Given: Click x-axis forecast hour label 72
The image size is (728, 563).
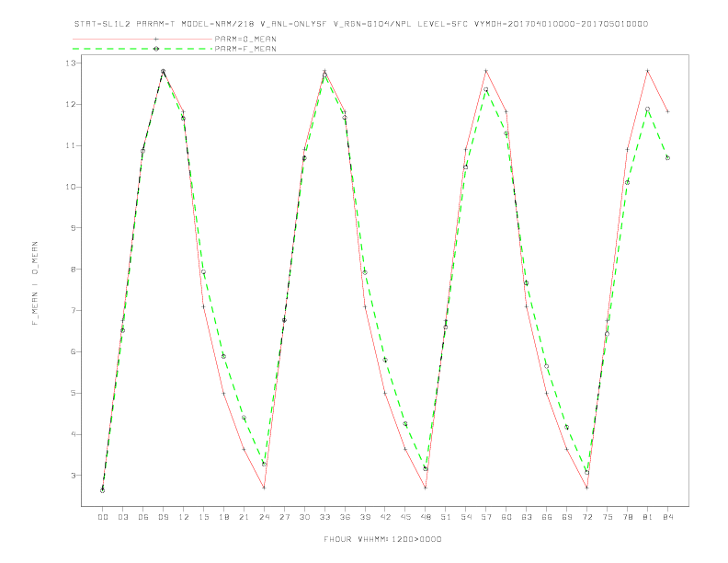Looking at the screenshot, I should (x=587, y=517).
